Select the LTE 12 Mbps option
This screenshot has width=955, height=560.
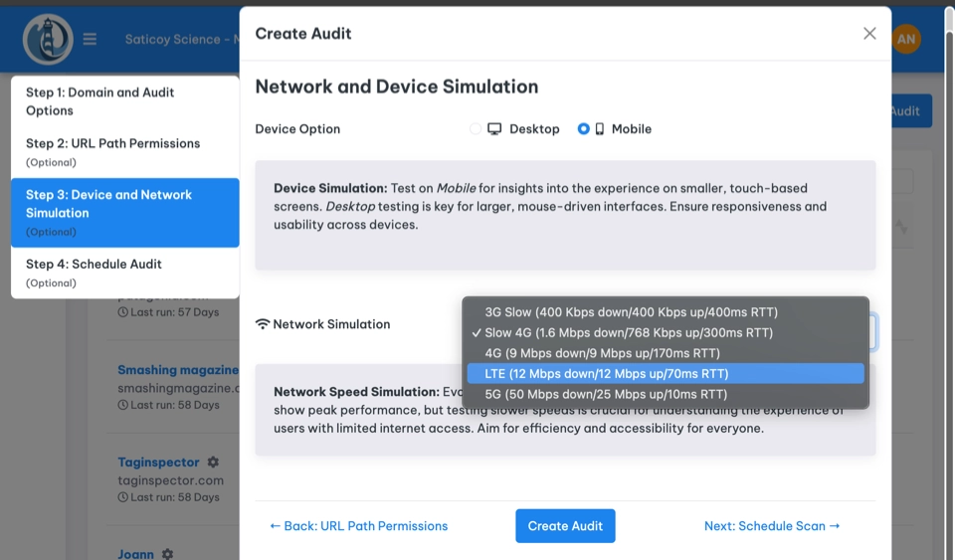(606, 374)
